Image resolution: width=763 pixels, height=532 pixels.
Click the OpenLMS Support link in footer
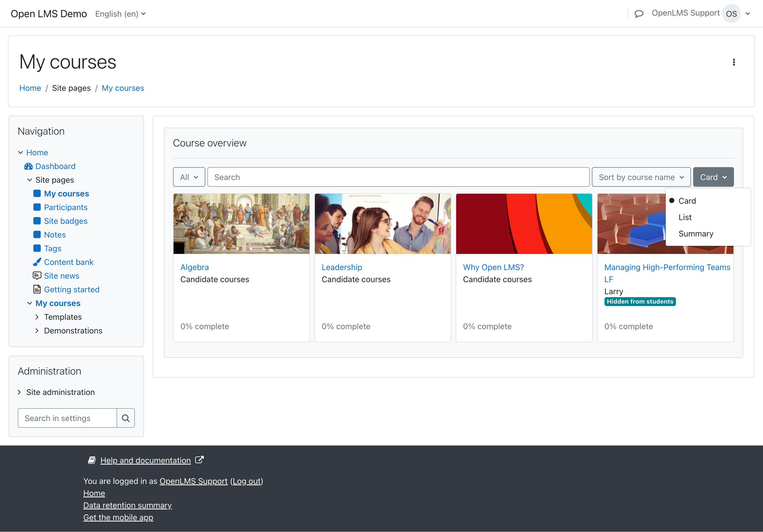[x=193, y=481]
